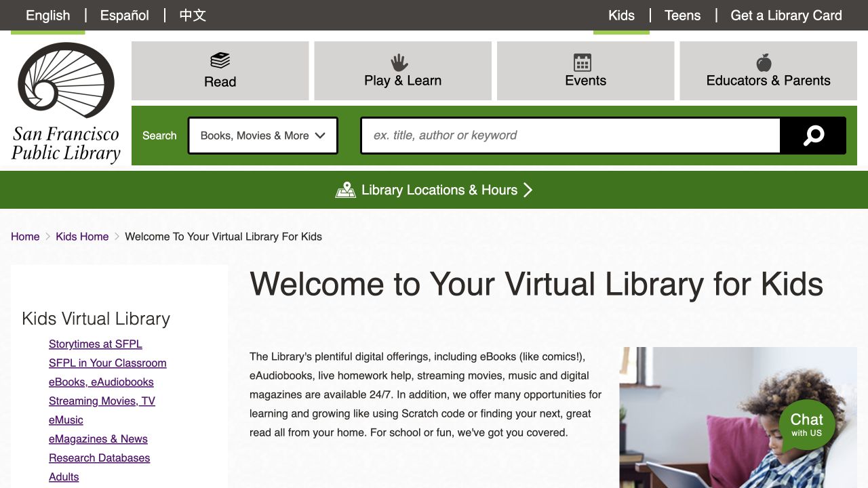Switch to the Kids section

click(621, 15)
